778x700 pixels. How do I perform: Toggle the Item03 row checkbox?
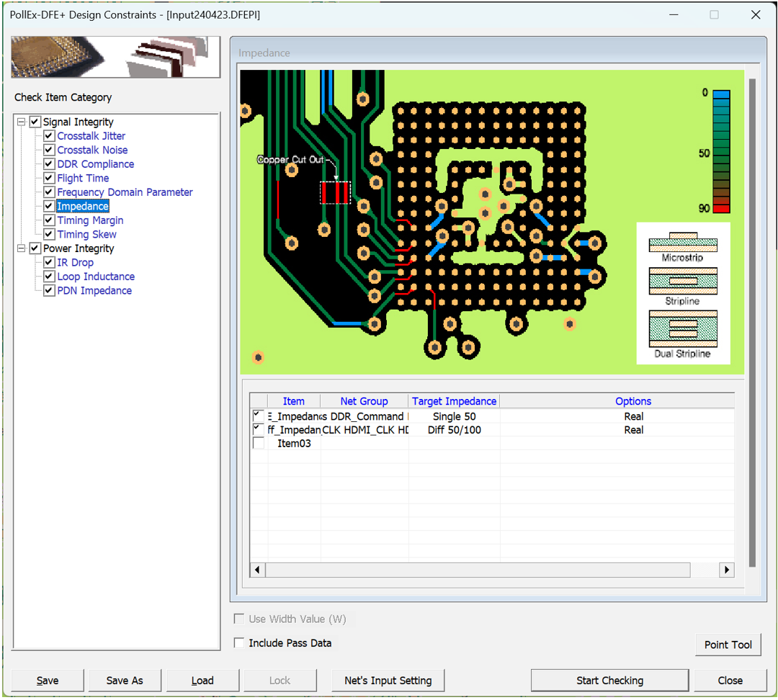pos(259,444)
